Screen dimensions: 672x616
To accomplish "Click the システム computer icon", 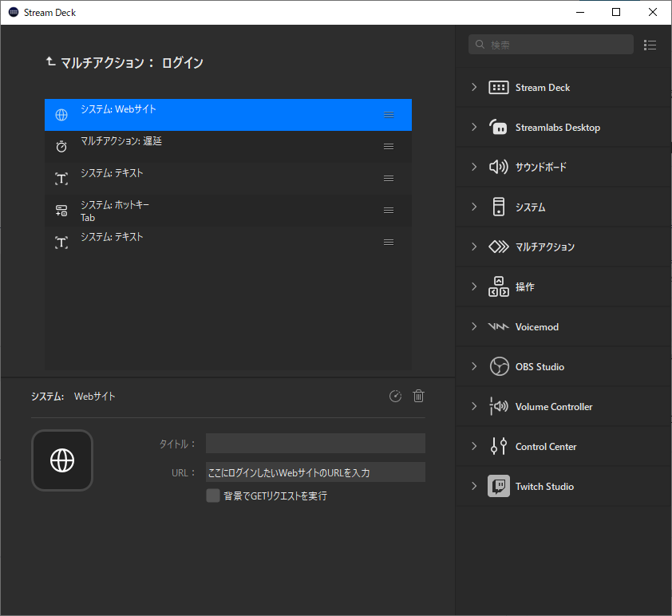I will [499, 207].
